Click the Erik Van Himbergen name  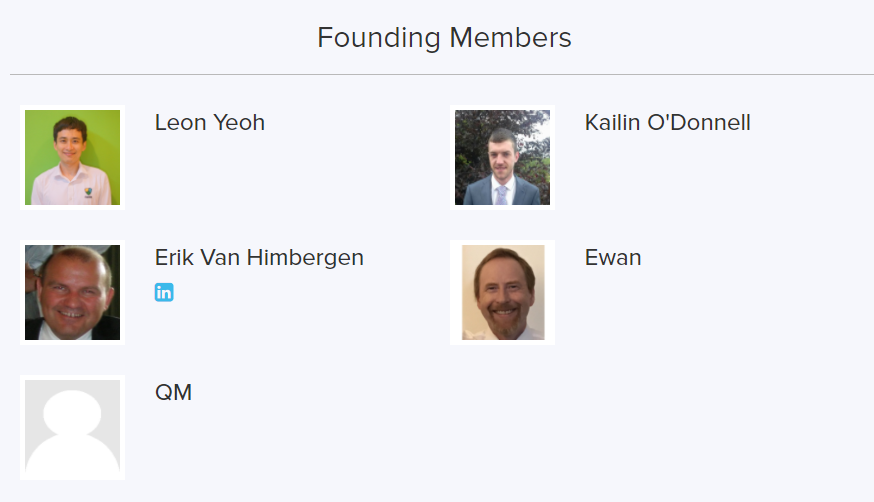pyautogui.click(x=259, y=257)
